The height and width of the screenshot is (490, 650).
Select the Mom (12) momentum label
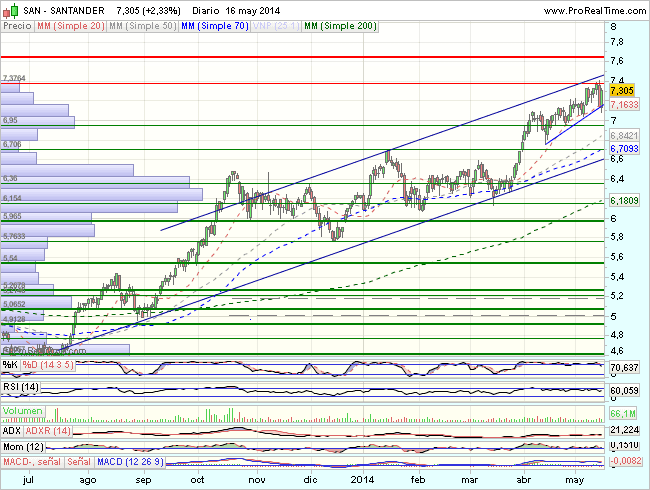(24, 444)
